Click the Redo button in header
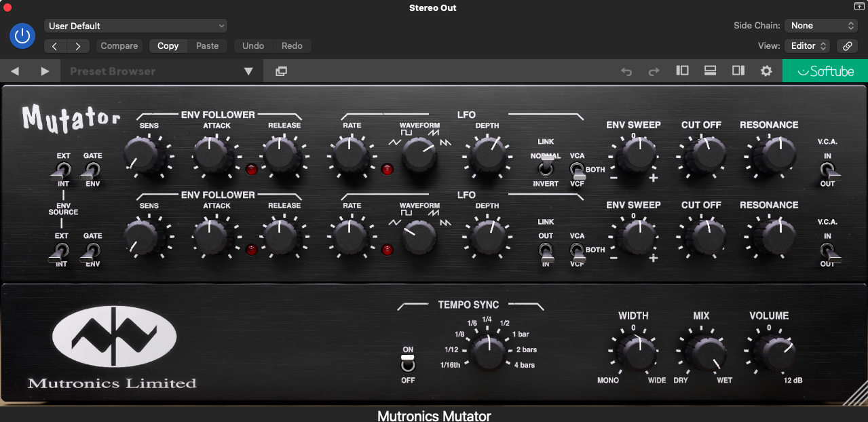Image resolution: width=868 pixels, height=422 pixels. tap(292, 46)
